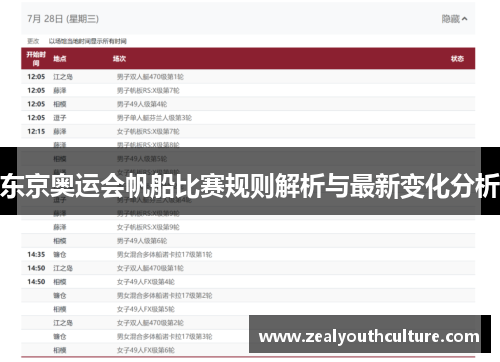Click the 14:35 start time cell
The width and height of the screenshot is (500, 362).
[36, 254]
